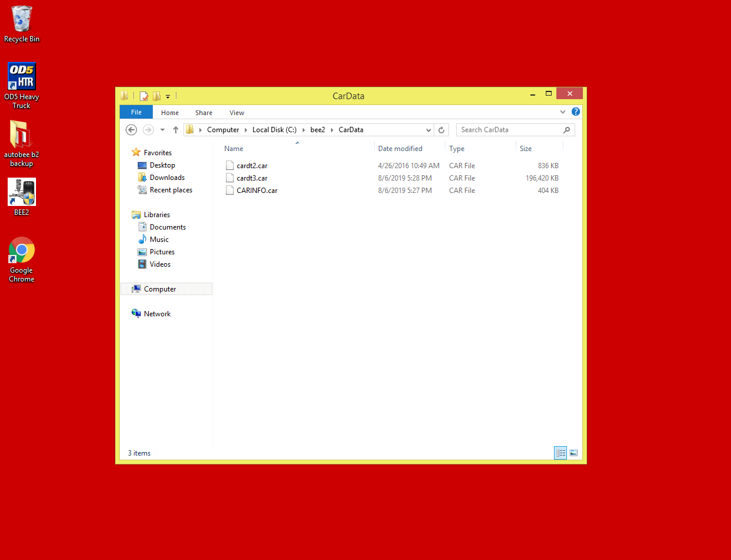Open the Customize Quick Access Toolbar dropdown

point(168,96)
